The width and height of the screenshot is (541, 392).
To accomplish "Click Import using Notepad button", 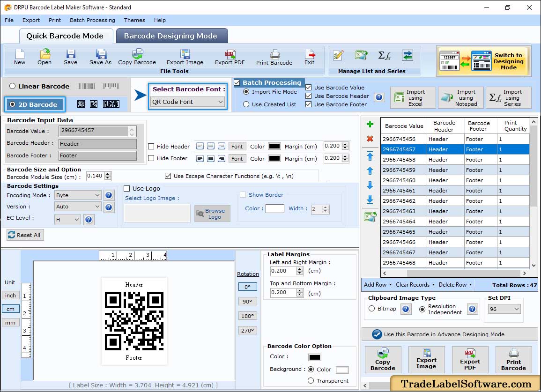I will coord(461,98).
